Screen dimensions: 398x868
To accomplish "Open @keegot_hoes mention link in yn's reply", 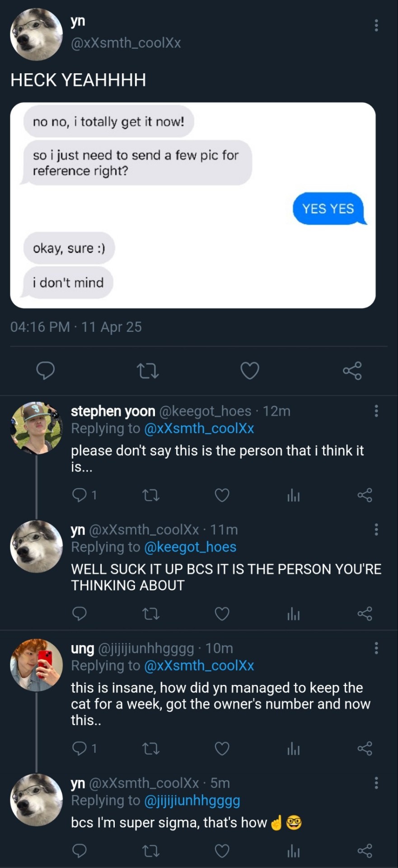I will 190,547.
